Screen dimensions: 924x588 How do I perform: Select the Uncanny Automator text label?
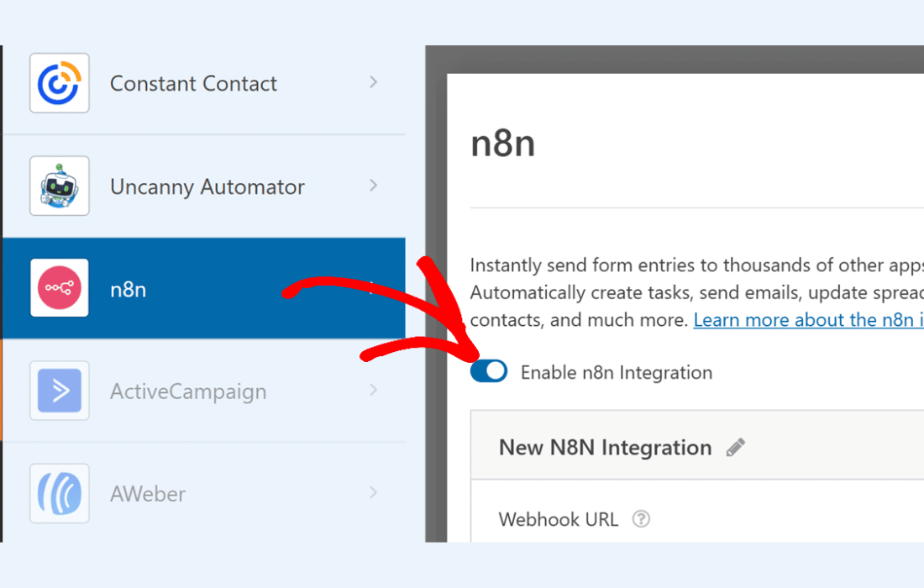pos(207,186)
